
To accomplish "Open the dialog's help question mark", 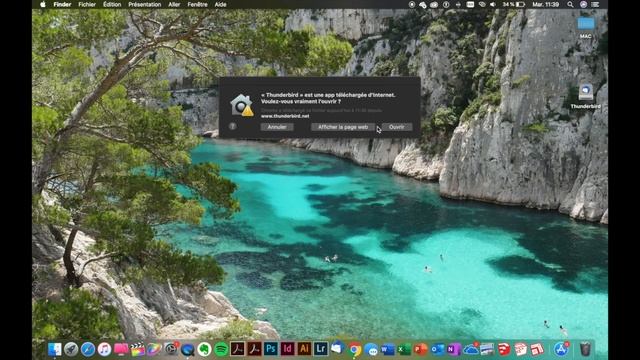I will point(233,126).
